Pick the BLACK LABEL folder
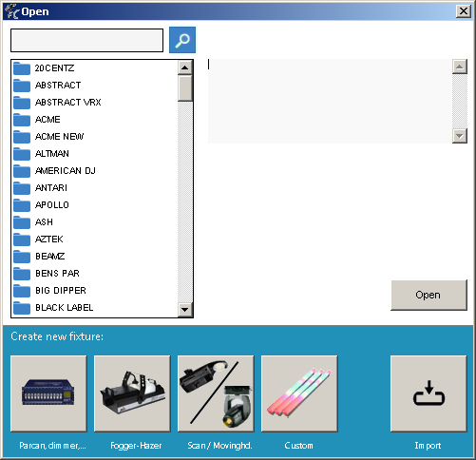 point(95,308)
